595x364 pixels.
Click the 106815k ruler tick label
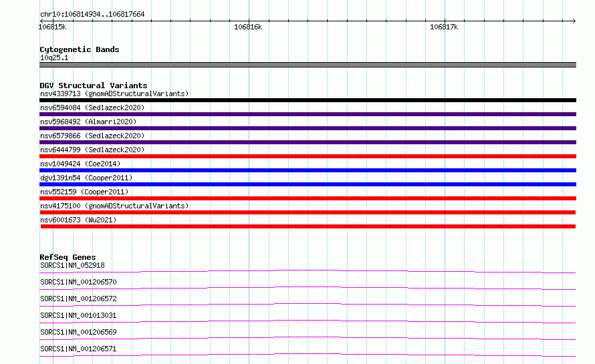pyautogui.click(x=52, y=27)
